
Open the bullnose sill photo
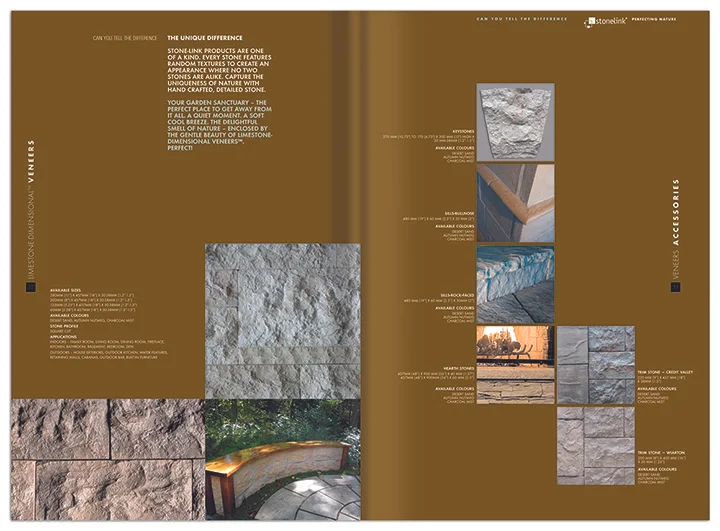click(x=515, y=203)
